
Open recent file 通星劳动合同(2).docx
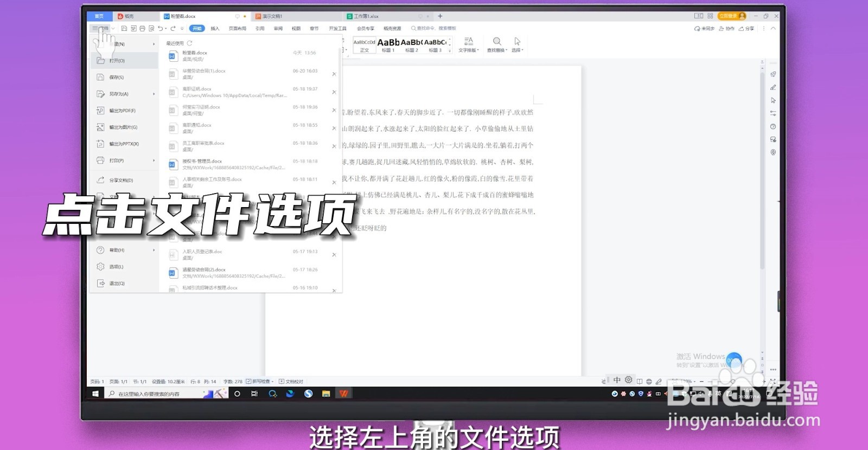(249, 273)
